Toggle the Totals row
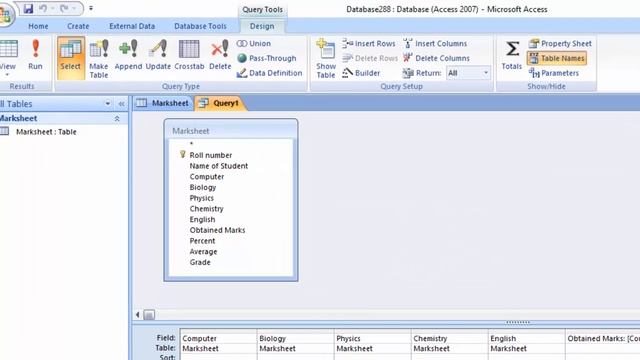The height and width of the screenshot is (360, 640). (x=512, y=55)
